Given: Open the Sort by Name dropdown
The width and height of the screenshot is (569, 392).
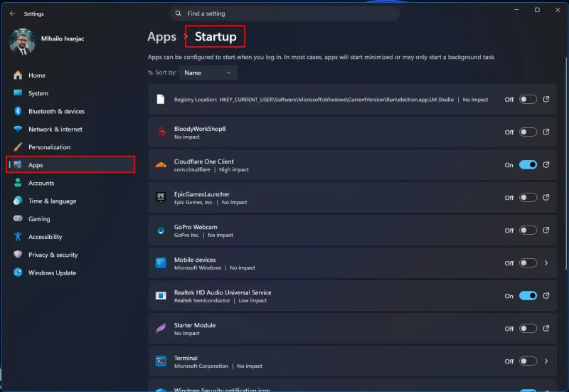Looking at the screenshot, I should pyautogui.click(x=208, y=73).
